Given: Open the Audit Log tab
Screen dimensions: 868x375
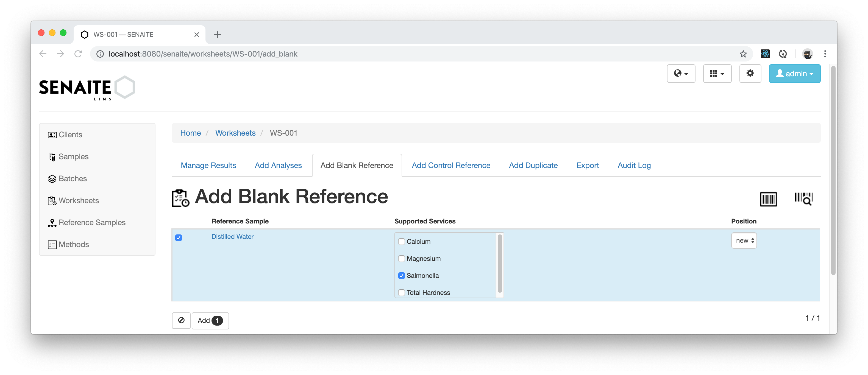Looking at the screenshot, I should point(634,165).
